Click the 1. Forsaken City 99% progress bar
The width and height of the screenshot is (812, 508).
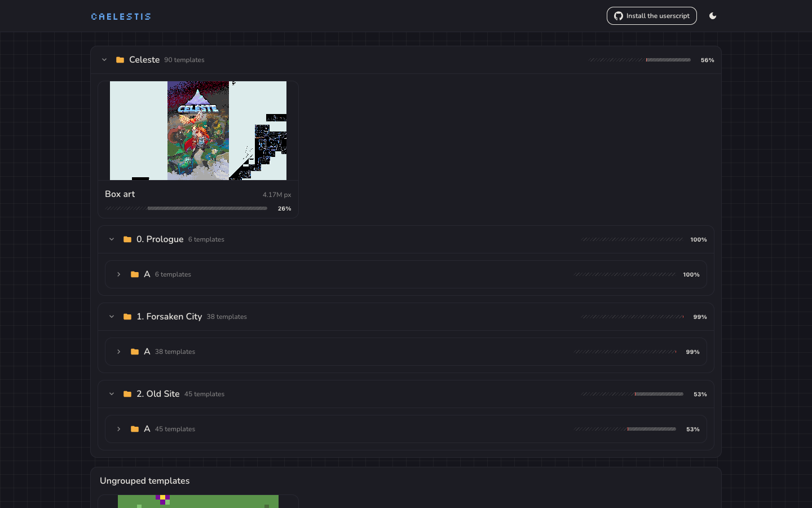(632, 317)
